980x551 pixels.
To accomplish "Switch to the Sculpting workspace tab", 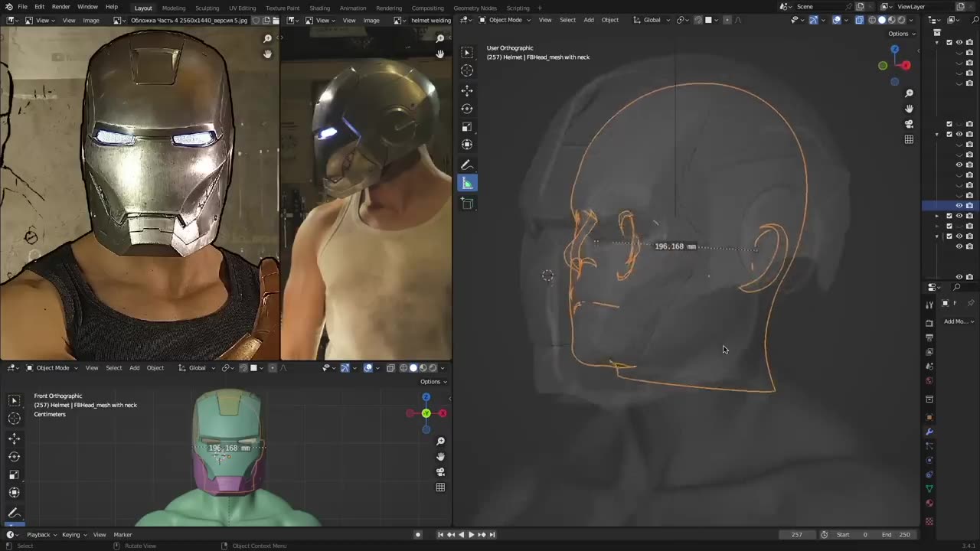I will coord(207,8).
